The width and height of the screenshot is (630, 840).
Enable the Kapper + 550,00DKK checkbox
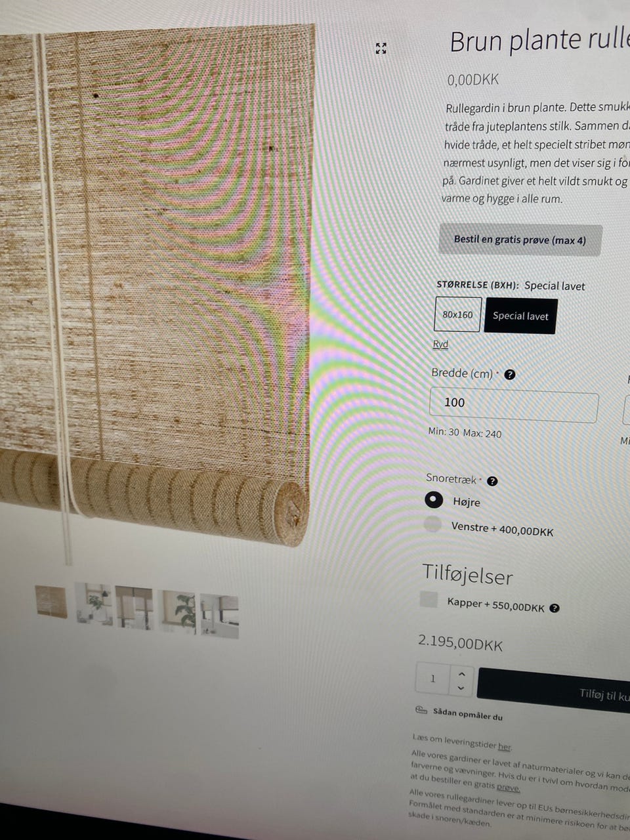pos(429,599)
